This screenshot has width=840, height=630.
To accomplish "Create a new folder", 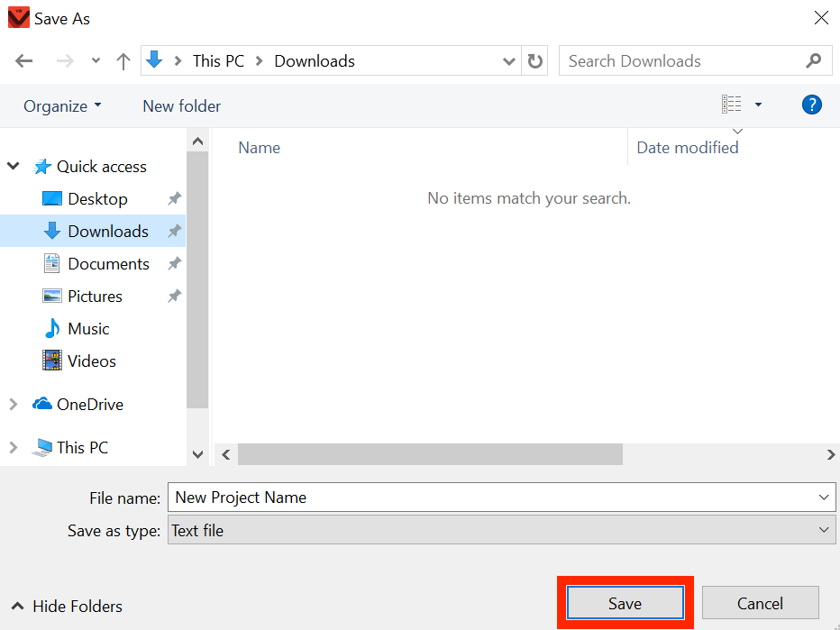I will [x=181, y=105].
